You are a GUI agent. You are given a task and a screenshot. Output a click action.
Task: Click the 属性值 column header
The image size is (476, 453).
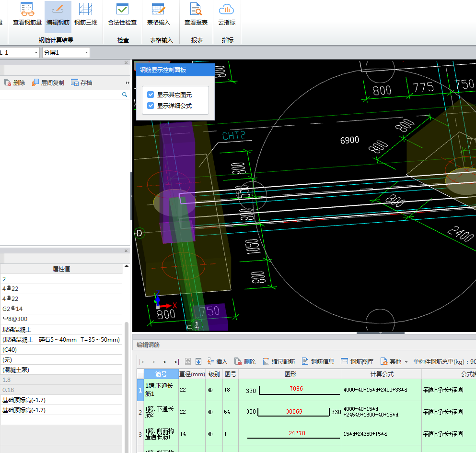click(x=61, y=269)
